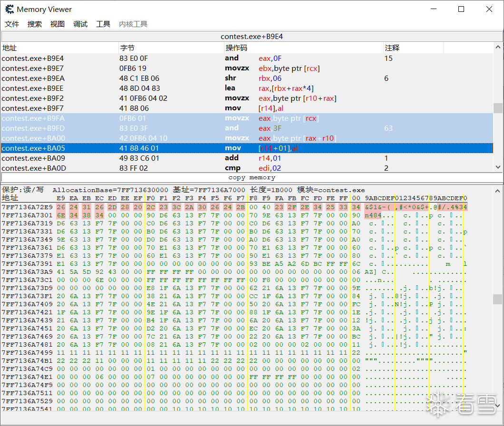Open the 文件 menu
The image size is (504, 426).
pyautogui.click(x=12, y=24)
